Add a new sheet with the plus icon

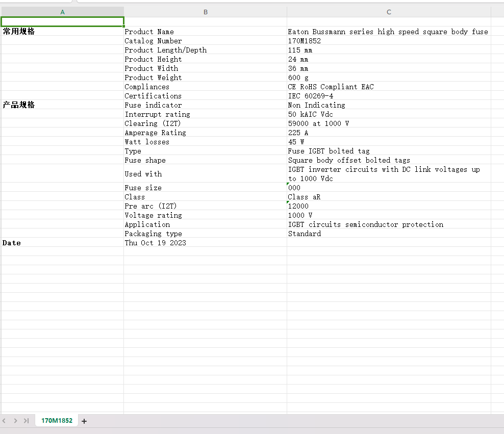click(84, 421)
